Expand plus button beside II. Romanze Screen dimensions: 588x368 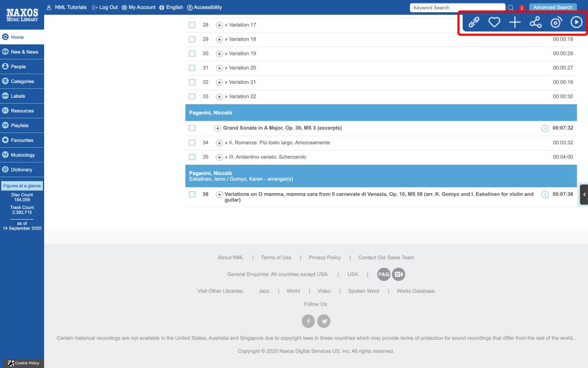(x=219, y=143)
